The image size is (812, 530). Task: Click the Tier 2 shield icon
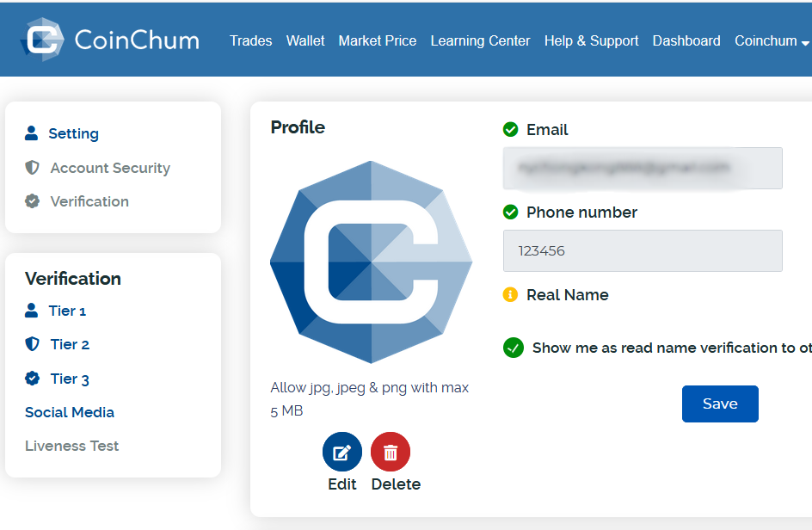[32, 344]
